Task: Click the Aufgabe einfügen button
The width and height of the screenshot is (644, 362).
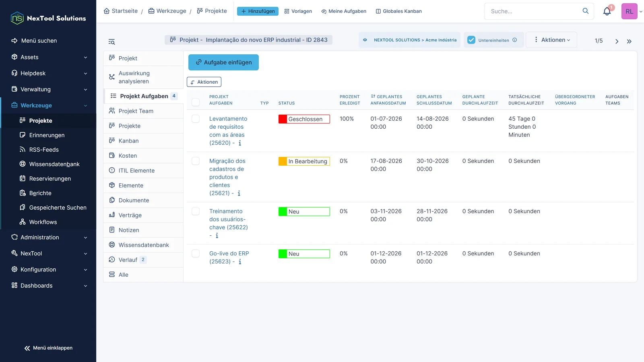Action: [223, 62]
